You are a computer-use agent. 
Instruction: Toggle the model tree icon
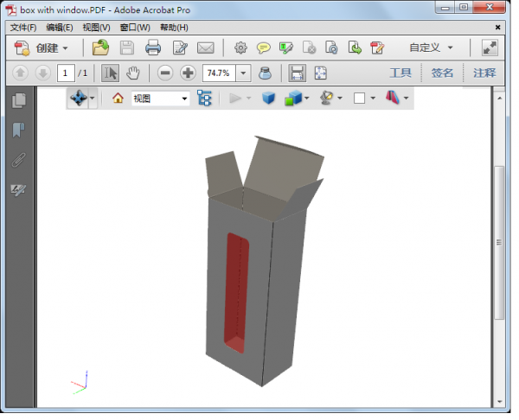[205, 99]
